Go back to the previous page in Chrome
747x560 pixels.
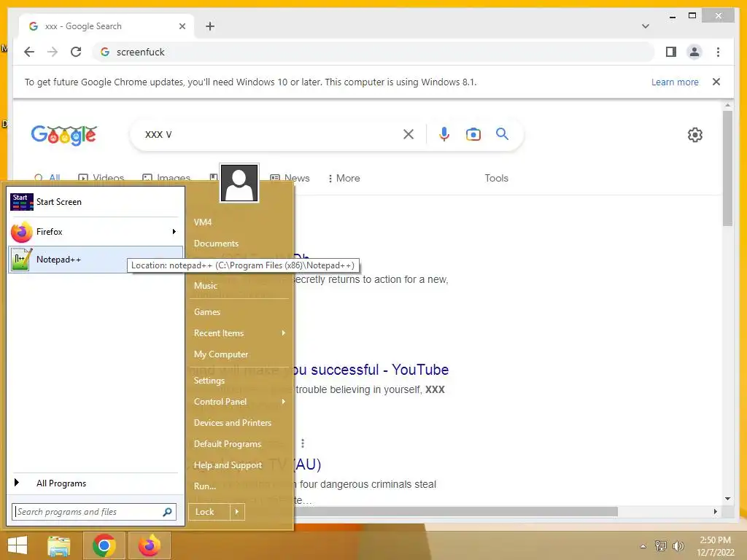tap(29, 52)
